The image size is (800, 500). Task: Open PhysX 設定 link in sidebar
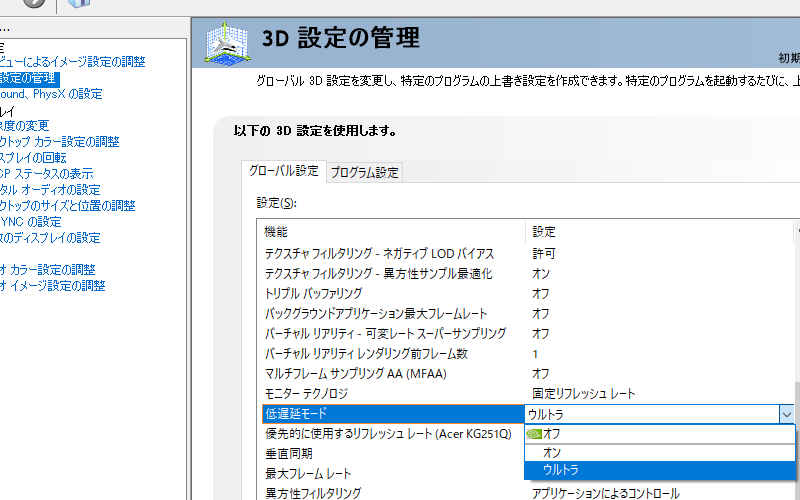point(51,94)
